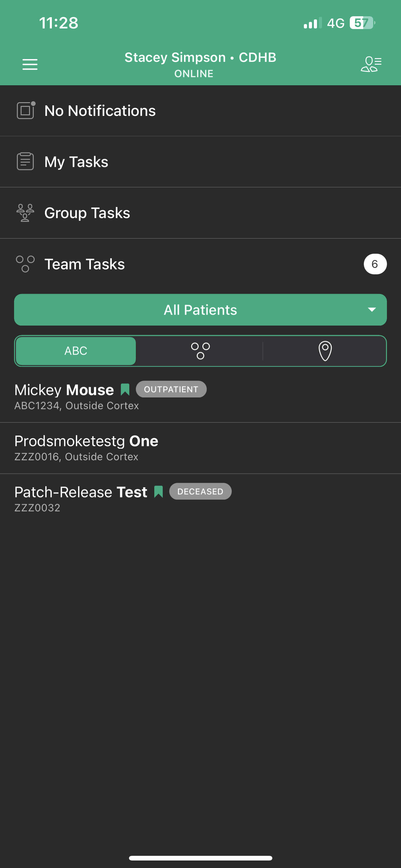401x868 pixels.
Task: Tap the user list icon in header
Action: tap(371, 64)
